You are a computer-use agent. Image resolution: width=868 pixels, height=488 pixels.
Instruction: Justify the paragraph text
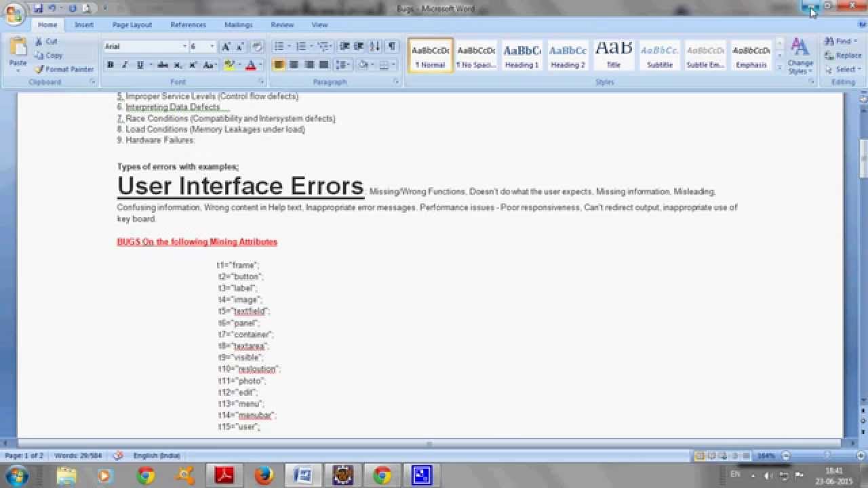coord(324,65)
